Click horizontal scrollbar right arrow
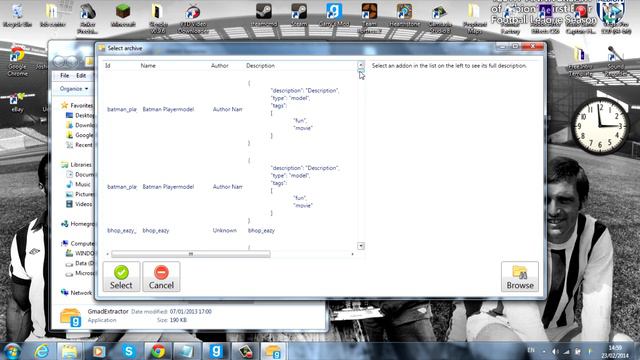 [353, 254]
